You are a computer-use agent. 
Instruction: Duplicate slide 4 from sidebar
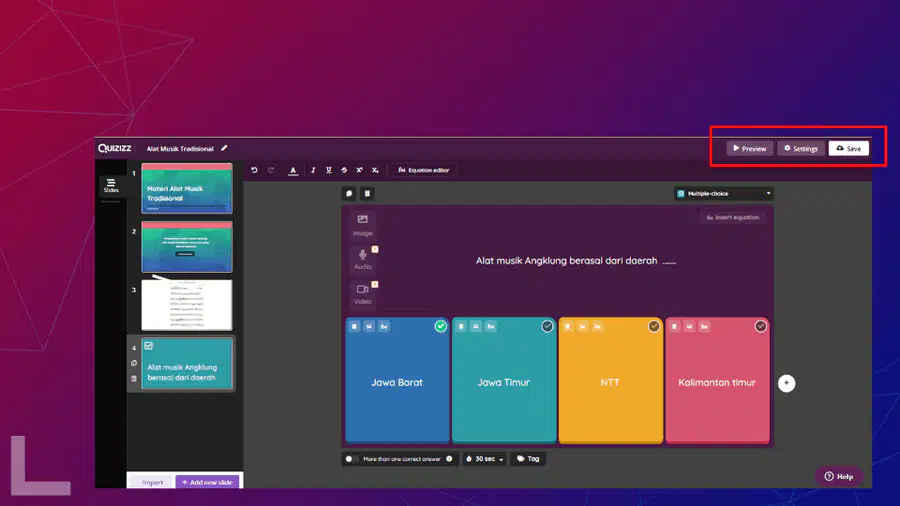(x=134, y=363)
